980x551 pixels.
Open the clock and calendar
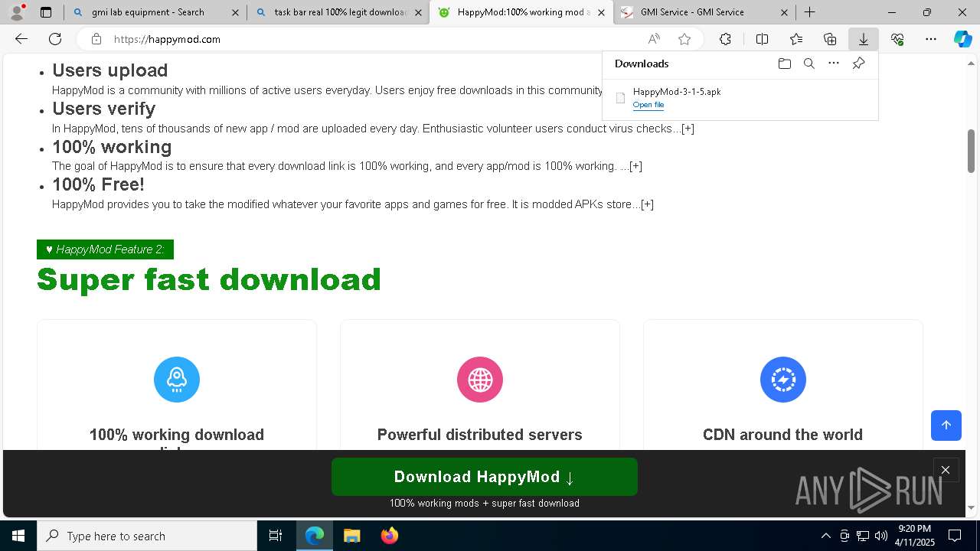(x=913, y=536)
